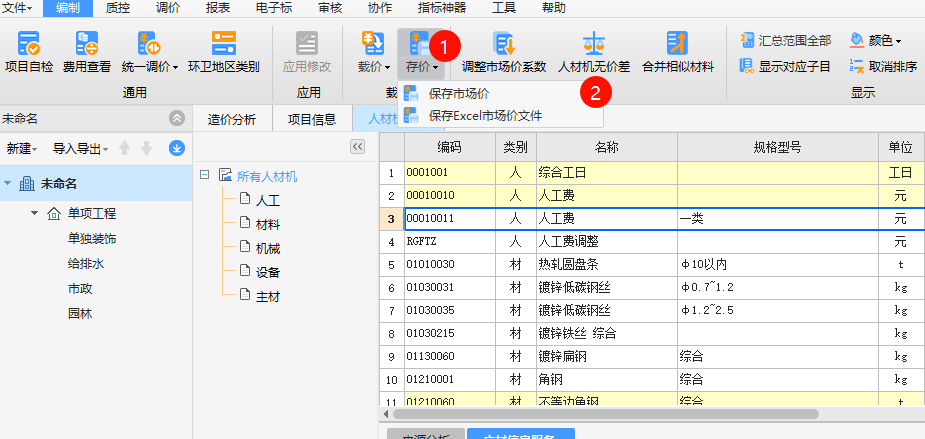Select 市政 in project tree
925x439 pixels.
80,289
